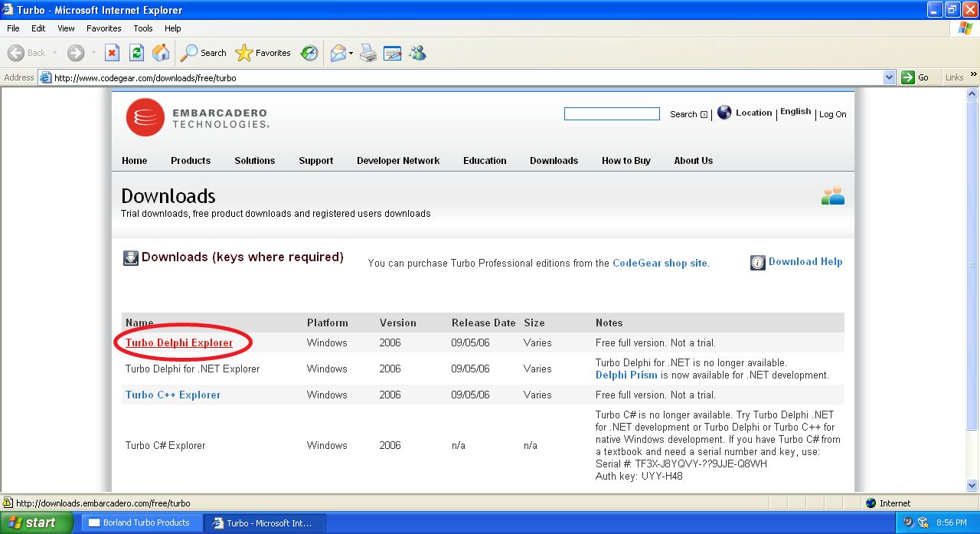Print the page with printer icon

click(x=368, y=53)
